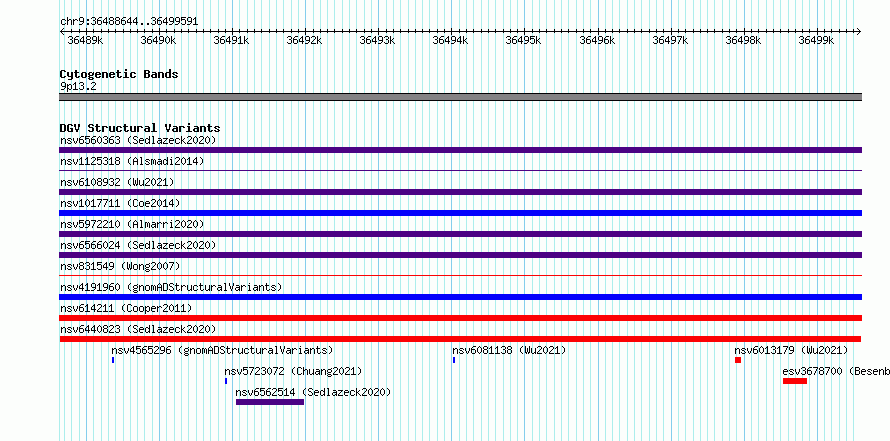Select the short purple nsv6562514 bar

point(270,402)
